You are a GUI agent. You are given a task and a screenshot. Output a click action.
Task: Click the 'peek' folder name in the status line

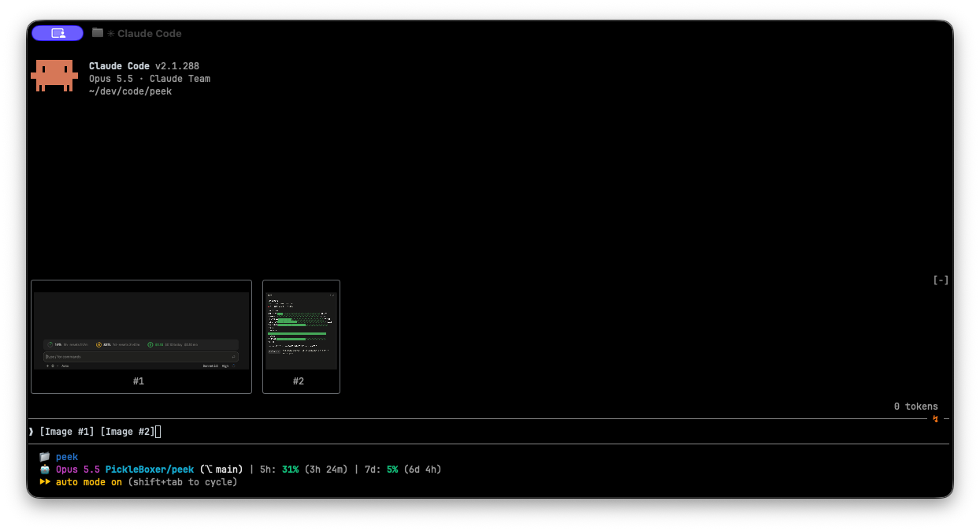click(67, 457)
